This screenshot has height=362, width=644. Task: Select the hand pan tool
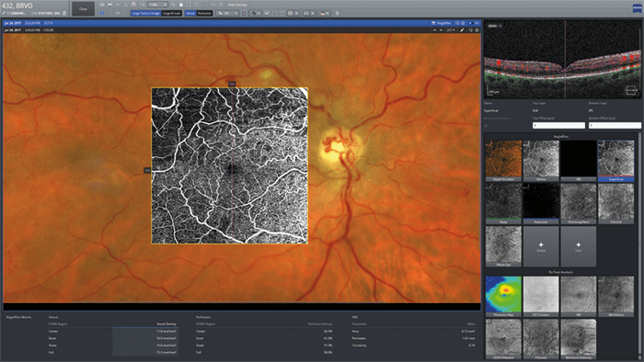coord(180,5)
